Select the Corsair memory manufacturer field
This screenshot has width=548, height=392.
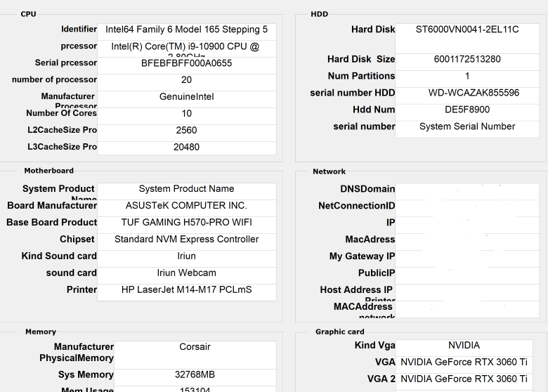195,355
